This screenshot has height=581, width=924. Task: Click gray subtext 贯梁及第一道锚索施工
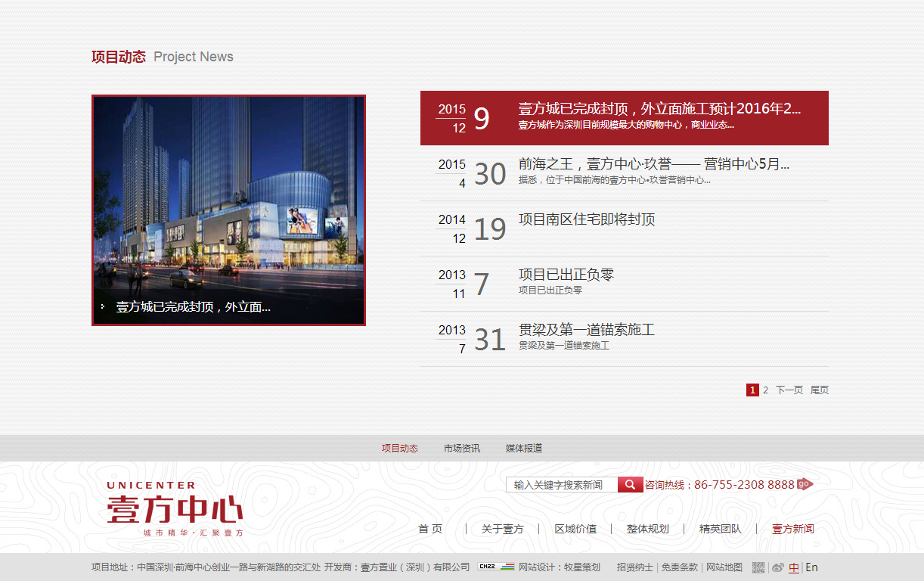coord(564,346)
